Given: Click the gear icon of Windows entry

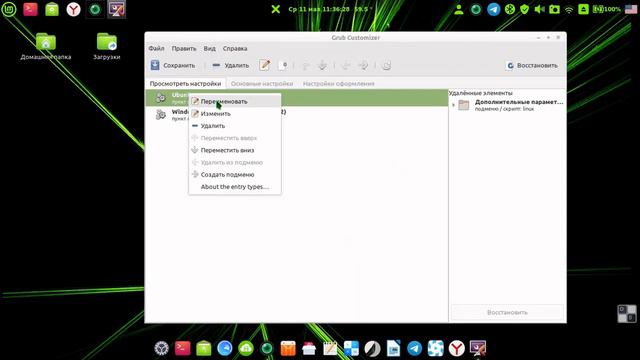Looking at the screenshot, I should 161,115.
